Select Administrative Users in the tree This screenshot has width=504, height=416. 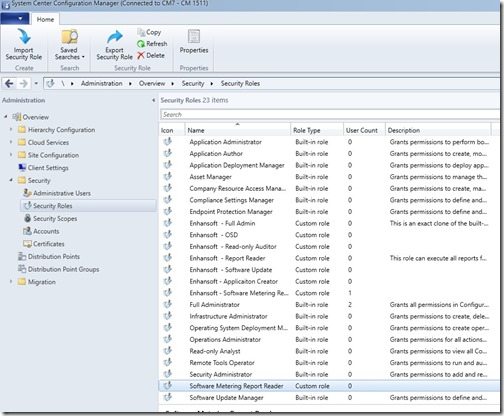(62, 193)
